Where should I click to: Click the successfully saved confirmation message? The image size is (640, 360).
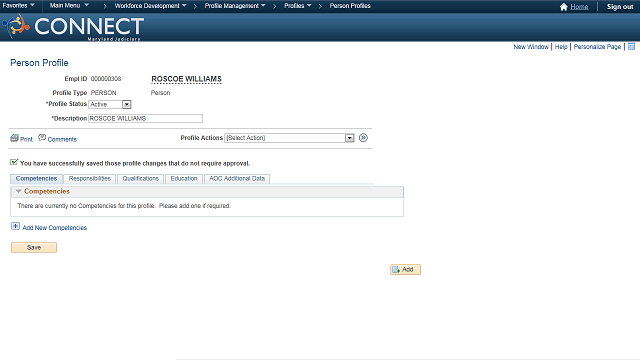click(135, 163)
